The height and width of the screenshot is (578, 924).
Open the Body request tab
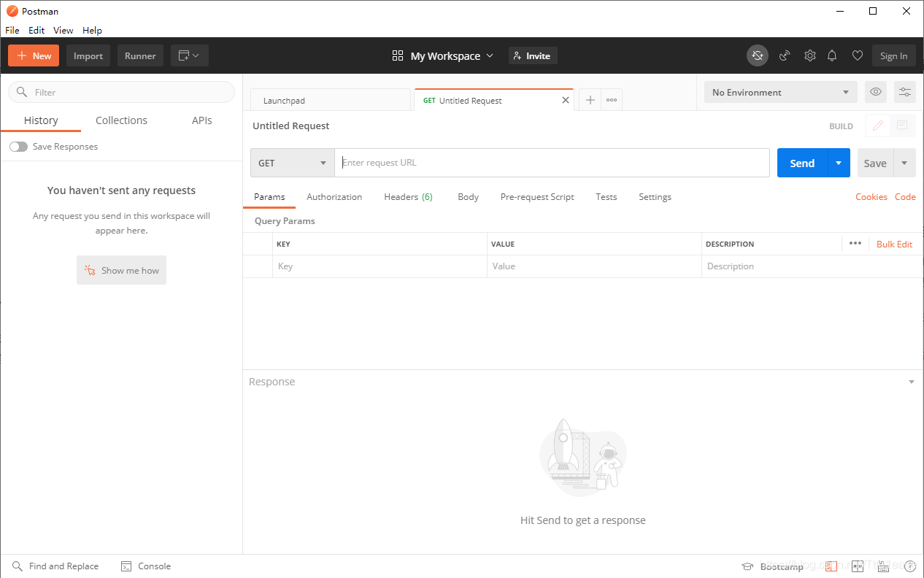pos(469,197)
